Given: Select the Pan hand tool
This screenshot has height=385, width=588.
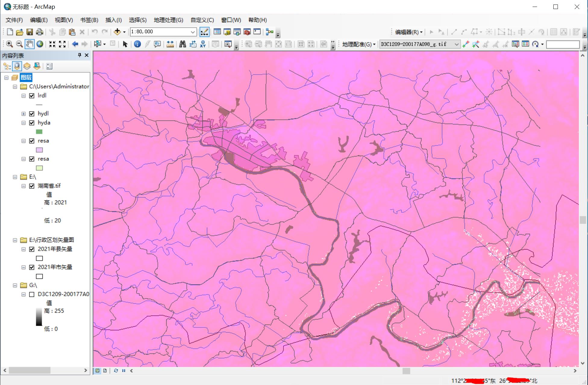Looking at the screenshot, I should (x=30, y=44).
